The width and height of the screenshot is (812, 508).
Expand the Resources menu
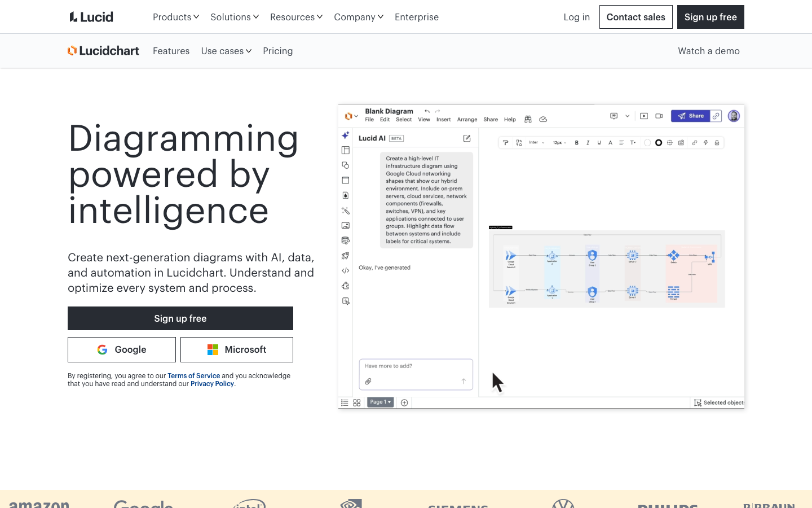click(x=296, y=17)
